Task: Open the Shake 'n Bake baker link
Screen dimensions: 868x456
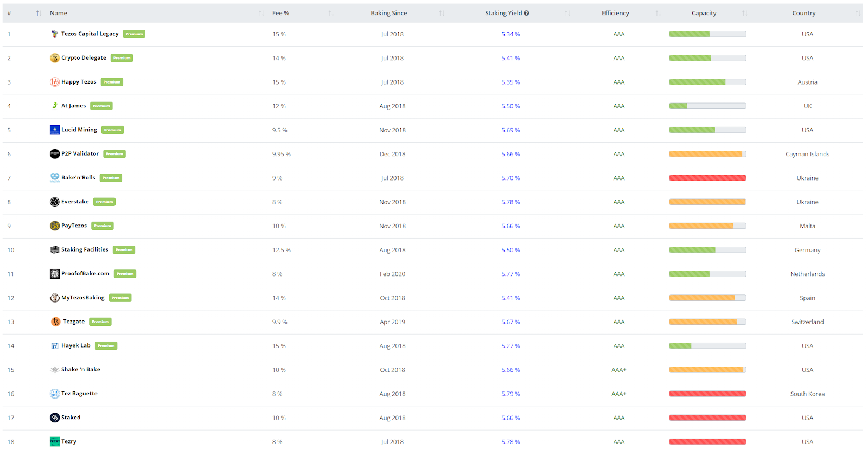Action: point(81,370)
